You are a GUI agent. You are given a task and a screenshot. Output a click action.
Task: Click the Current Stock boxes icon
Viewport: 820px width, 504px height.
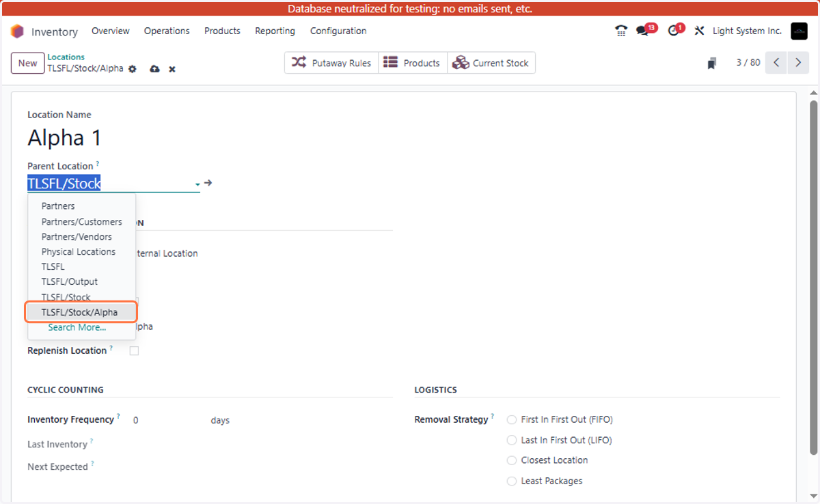461,62
